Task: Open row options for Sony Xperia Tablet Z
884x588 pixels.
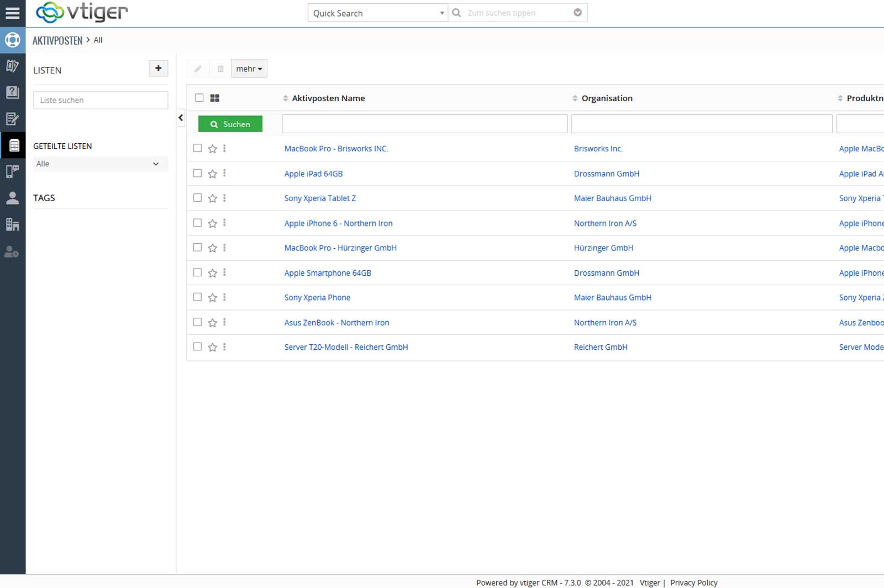Action: 224,198
